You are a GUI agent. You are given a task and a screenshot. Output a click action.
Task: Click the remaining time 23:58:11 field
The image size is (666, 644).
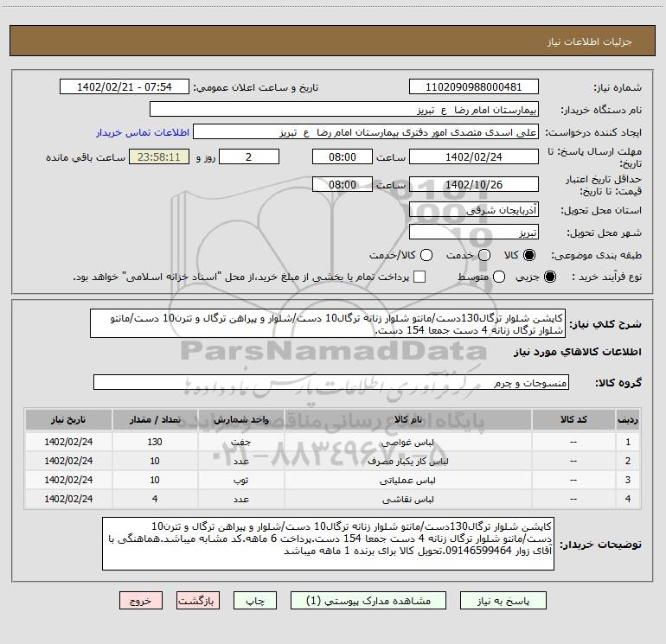coord(159,156)
